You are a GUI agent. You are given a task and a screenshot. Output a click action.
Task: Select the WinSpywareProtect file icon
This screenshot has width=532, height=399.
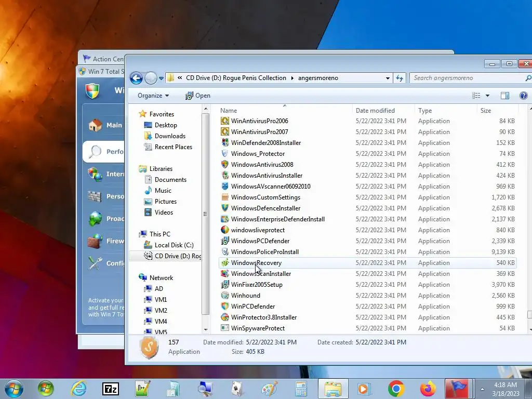[x=224, y=328]
